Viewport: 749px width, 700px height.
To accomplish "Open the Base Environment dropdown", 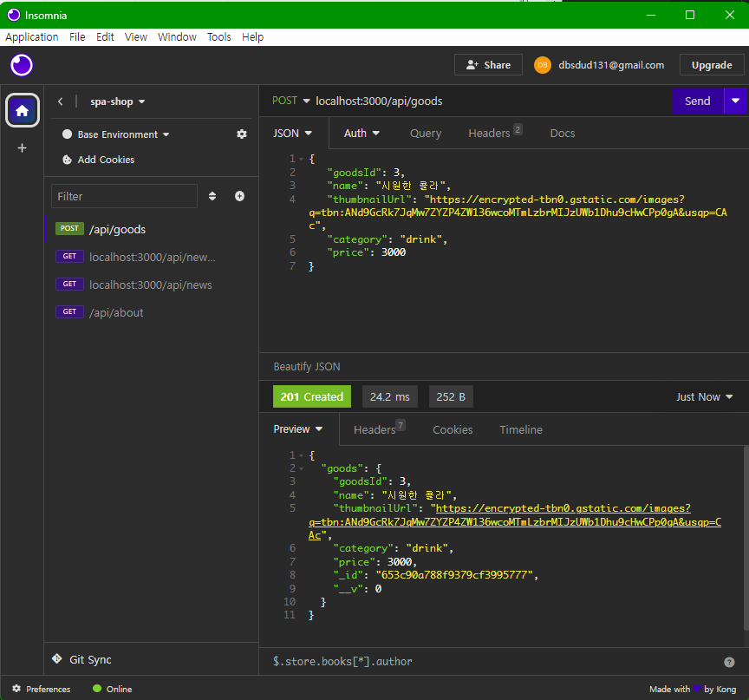I will click(123, 134).
